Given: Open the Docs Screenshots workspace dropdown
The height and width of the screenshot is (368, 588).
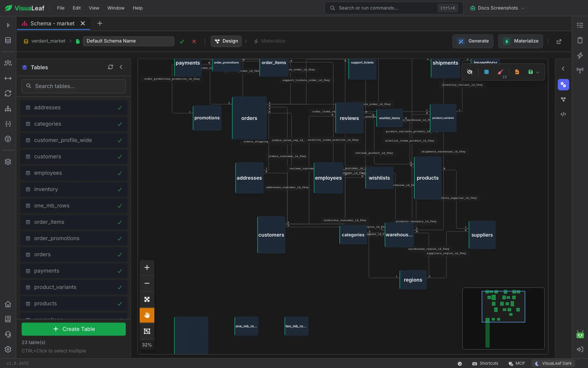Looking at the screenshot, I should point(497,8).
